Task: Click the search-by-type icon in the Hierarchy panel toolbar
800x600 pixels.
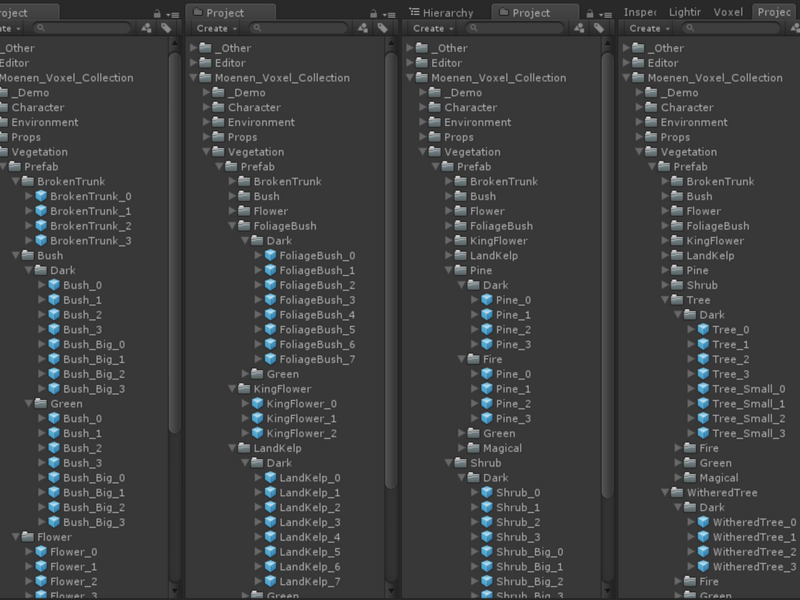Action: tap(579, 28)
